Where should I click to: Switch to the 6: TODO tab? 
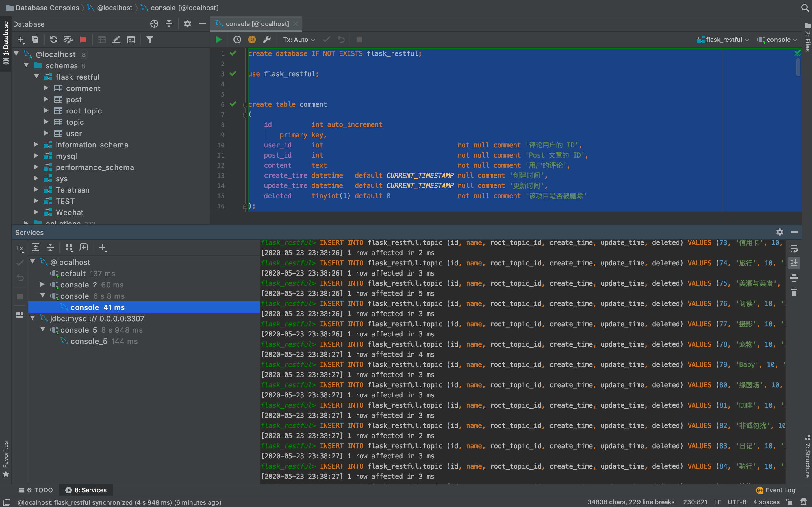36,490
